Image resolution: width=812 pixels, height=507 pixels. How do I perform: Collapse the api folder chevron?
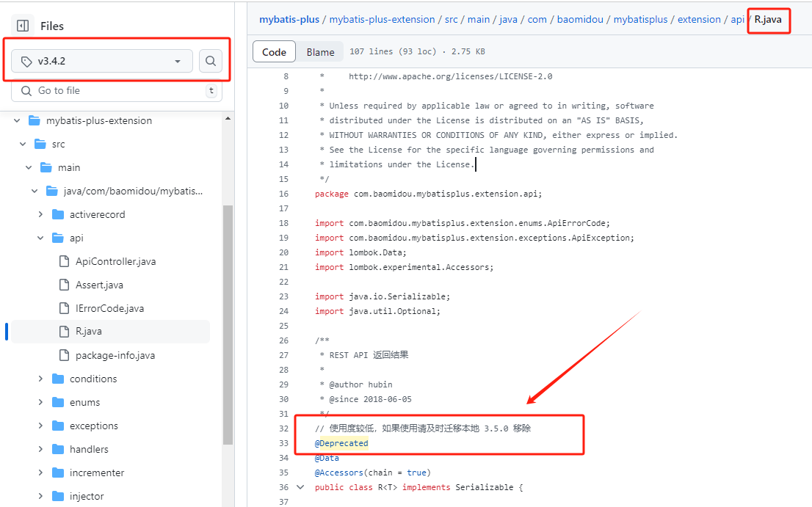pyautogui.click(x=40, y=238)
